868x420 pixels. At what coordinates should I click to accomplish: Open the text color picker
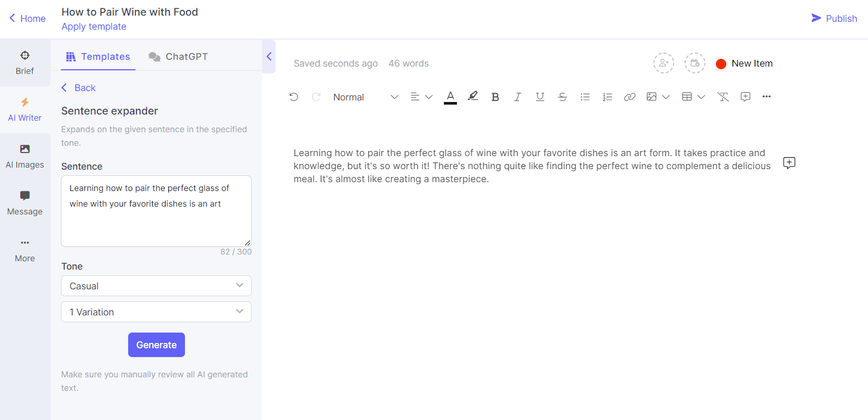point(450,97)
